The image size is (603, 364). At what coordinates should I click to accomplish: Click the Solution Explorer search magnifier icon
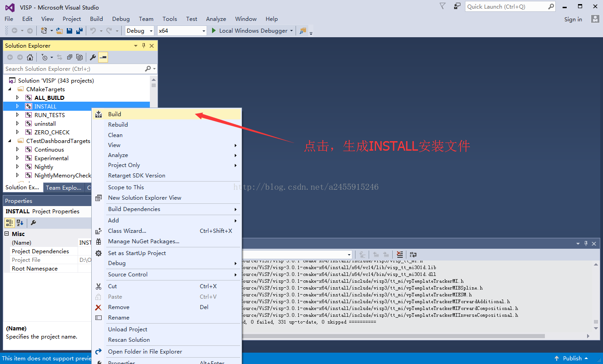click(x=148, y=69)
